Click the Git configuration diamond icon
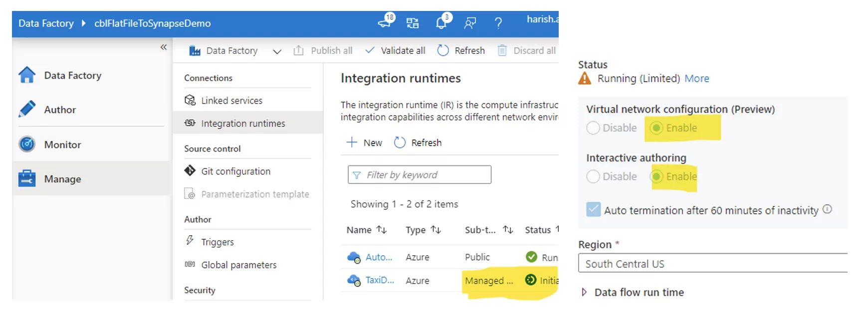Image resolution: width=868 pixels, height=318 pixels. click(190, 170)
